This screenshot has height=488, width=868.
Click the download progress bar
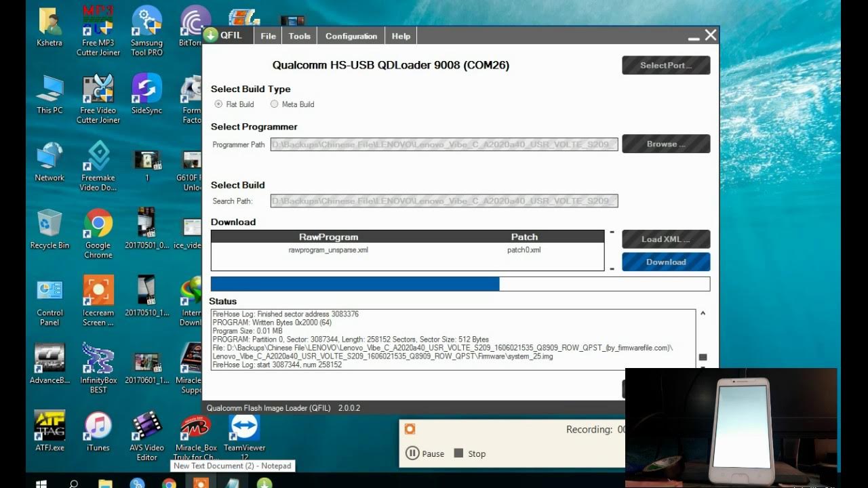tap(460, 284)
